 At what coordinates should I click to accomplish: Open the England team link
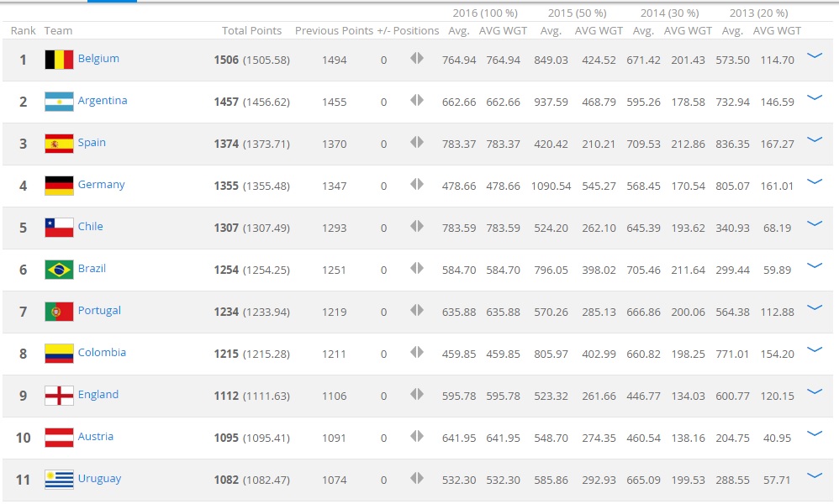pyautogui.click(x=98, y=395)
